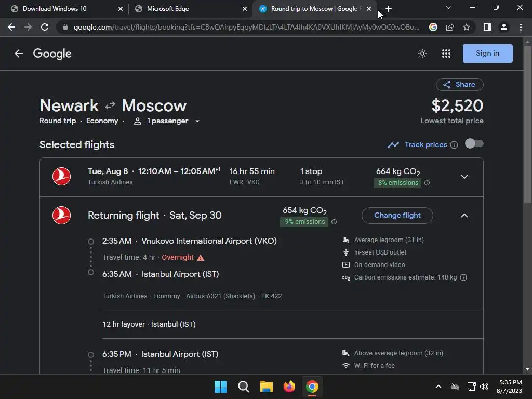Image resolution: width=532 pixels, height=399 pixels.
Task: Click the $2,520 lowest total price
Action: [457, 105]
